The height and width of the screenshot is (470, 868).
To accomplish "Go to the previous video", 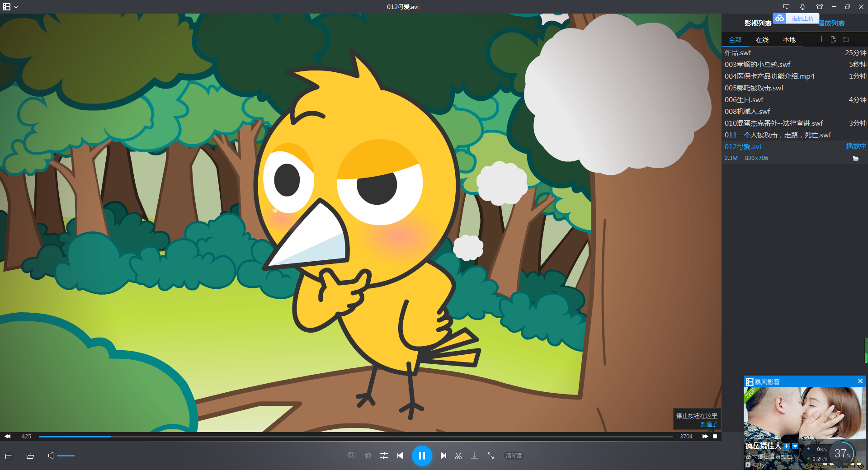I will pyautogui.click(x=400, y=456).
